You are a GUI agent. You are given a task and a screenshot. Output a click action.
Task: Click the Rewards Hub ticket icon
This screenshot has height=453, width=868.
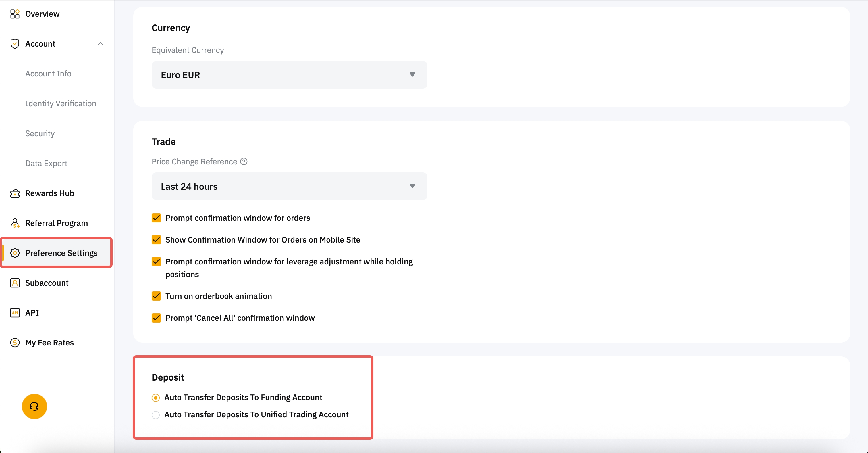(15, 193)
